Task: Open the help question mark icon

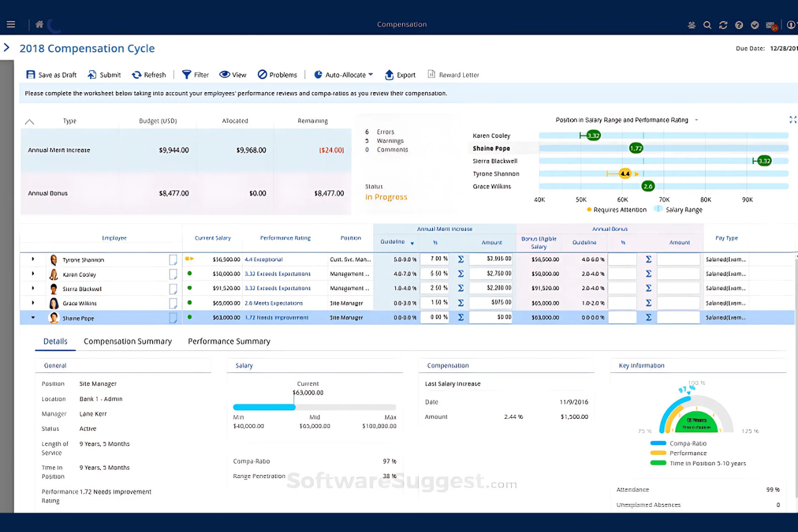Action: pyautogui.click(x=739, y=25)
